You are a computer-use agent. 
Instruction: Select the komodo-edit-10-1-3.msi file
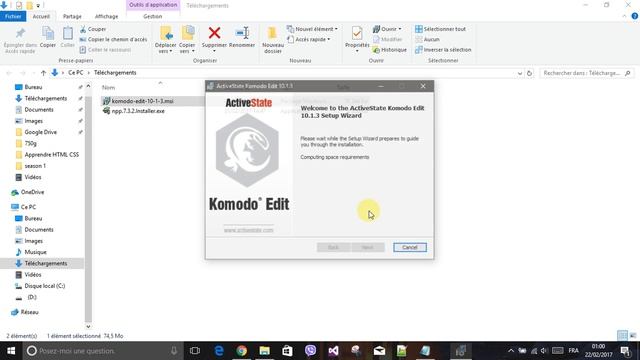point(142,101)
